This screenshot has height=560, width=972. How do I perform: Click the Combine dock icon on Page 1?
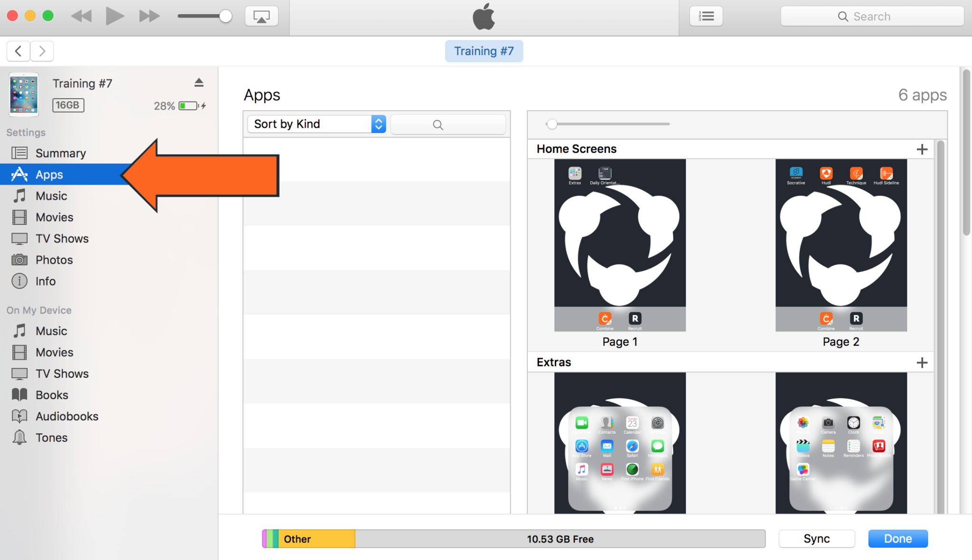(x=605, y=318)
